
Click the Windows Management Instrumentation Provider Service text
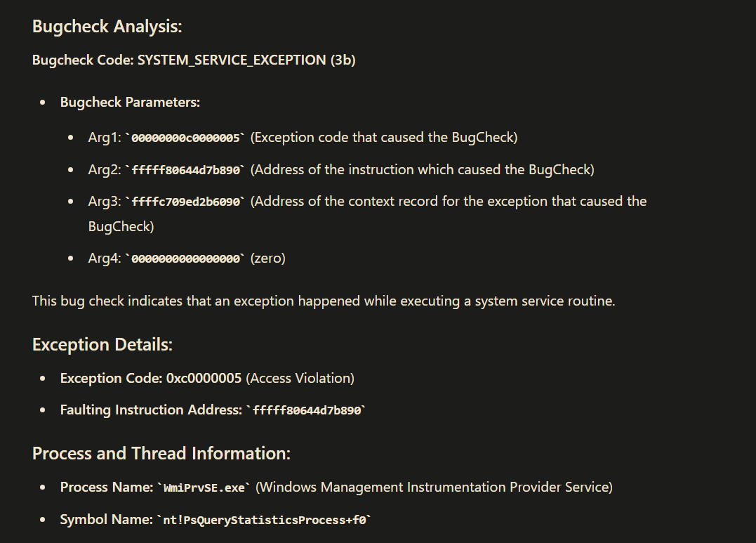coord(434,487)
